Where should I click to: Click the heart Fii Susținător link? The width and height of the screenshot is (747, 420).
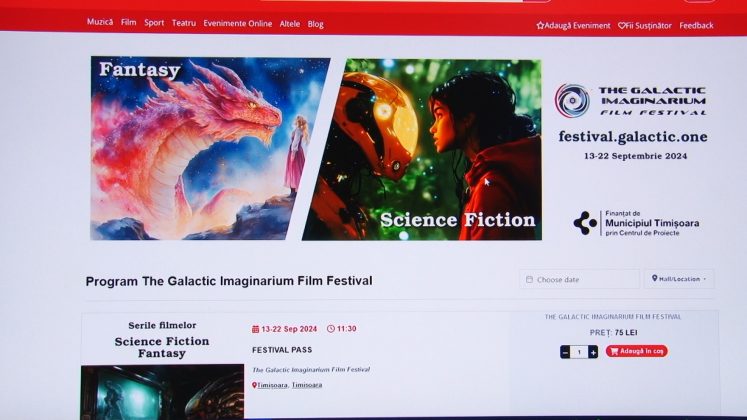[x=645, y=26]
